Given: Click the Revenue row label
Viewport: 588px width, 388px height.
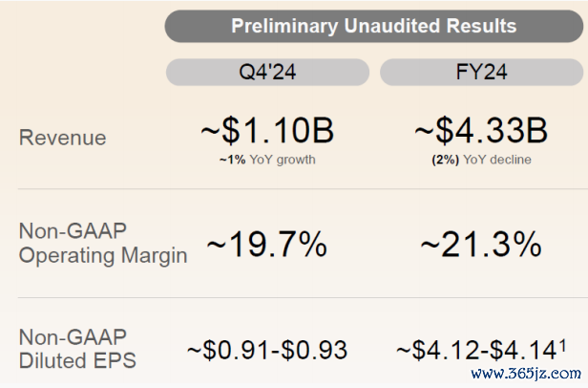Looking at the screenshot, I should click(63, 138).
